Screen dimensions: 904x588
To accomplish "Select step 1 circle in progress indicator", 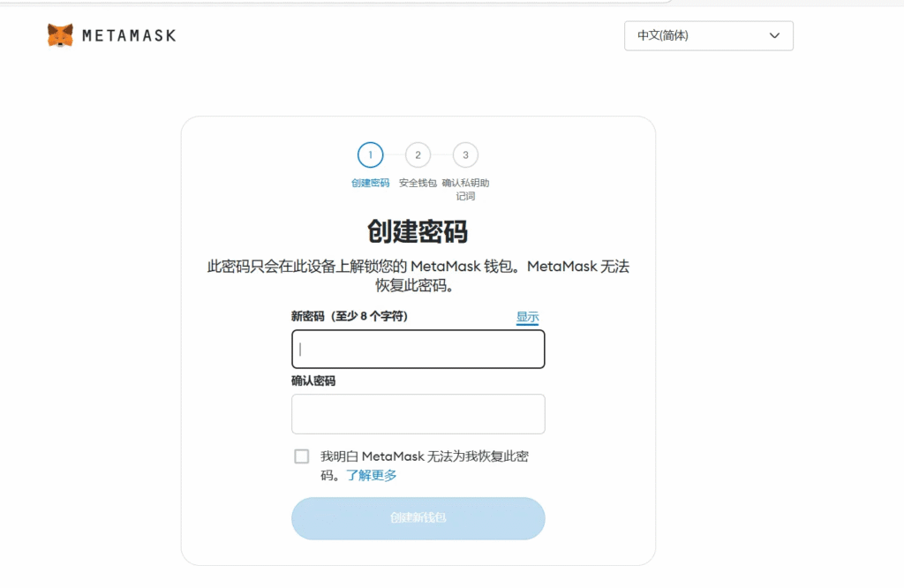I will pyautogui.click(x=371, y=155).
